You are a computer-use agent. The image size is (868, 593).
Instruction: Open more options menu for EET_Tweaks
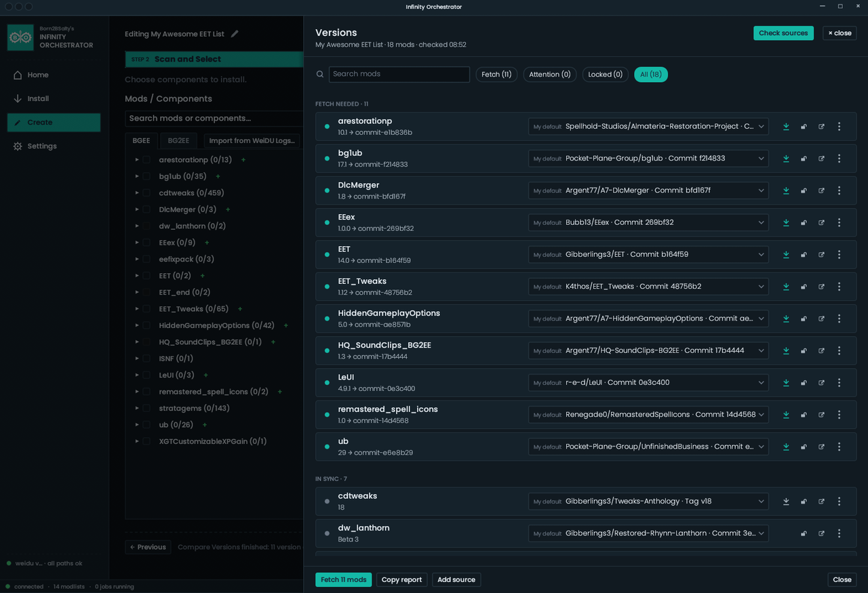839,287
